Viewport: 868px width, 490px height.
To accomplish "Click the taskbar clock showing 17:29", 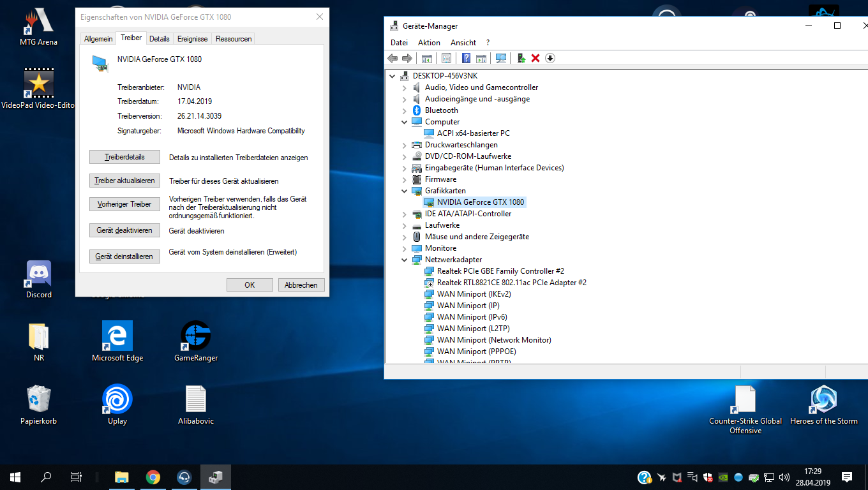I will [813, 477].
